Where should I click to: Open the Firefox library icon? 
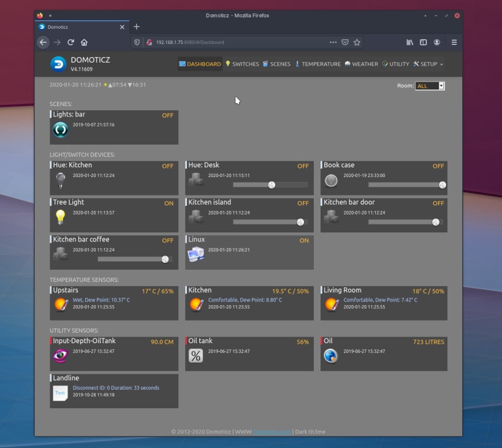410,42
